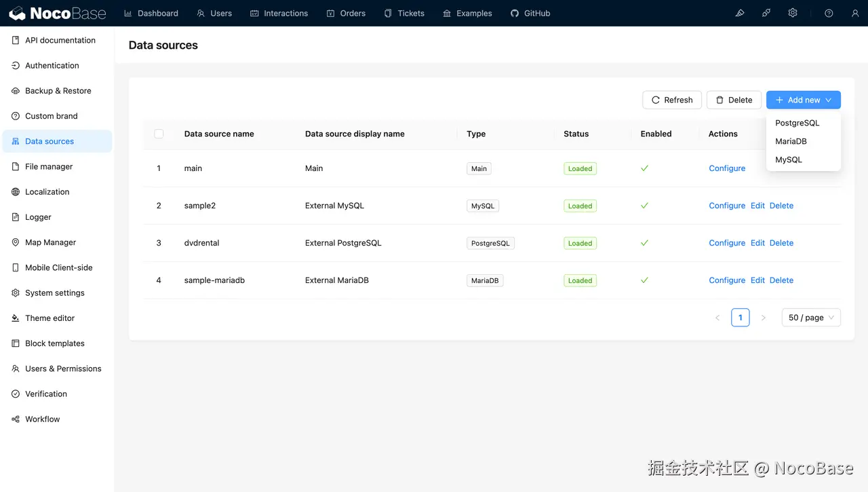Screen dimensions: 868x492
Task: Toggle the select-all checkbox in table header
Action: pos(159,134)
